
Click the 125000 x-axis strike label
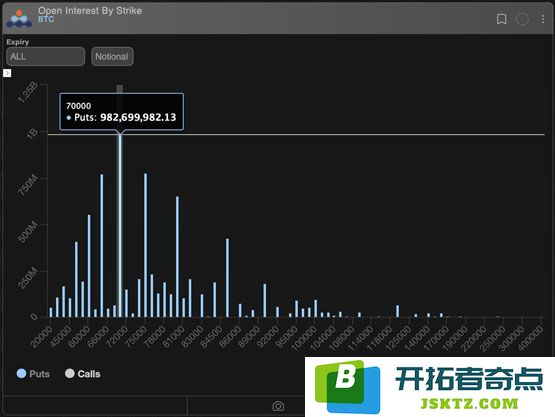pos(399,338)
